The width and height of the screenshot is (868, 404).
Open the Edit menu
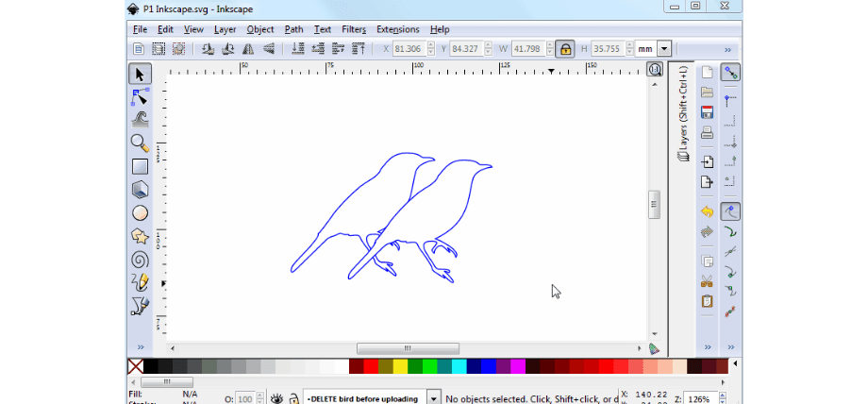tap(165, 29)
